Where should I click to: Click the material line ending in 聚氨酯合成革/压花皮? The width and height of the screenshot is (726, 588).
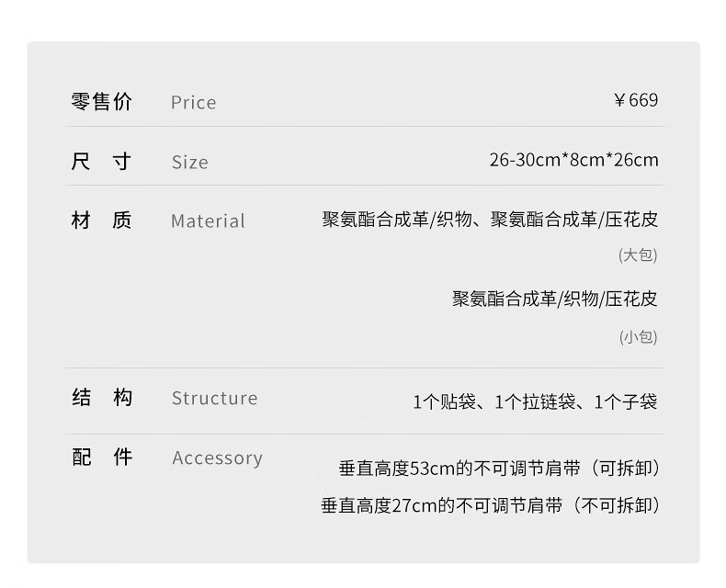click(490, 220)
